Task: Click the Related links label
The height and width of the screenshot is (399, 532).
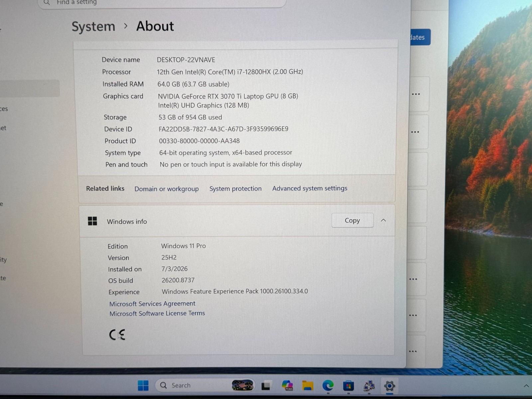Action: point(105,189)
